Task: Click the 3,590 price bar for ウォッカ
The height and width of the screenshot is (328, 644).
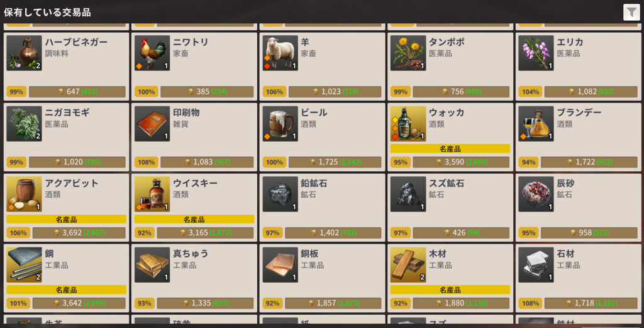Action: coord(461,162)
